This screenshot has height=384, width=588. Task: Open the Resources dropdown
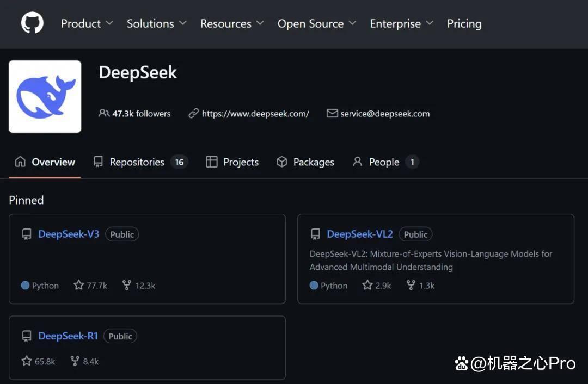pos(232,23)
